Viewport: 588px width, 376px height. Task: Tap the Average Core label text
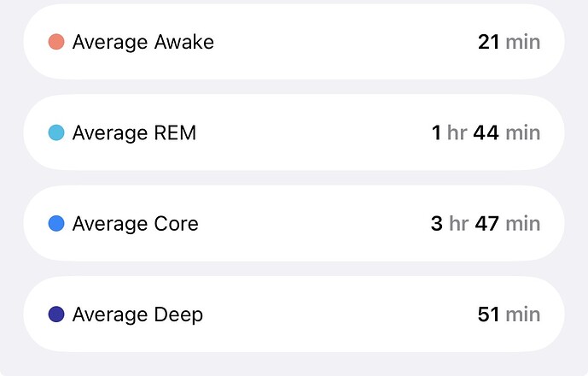(x=135, y=224)
